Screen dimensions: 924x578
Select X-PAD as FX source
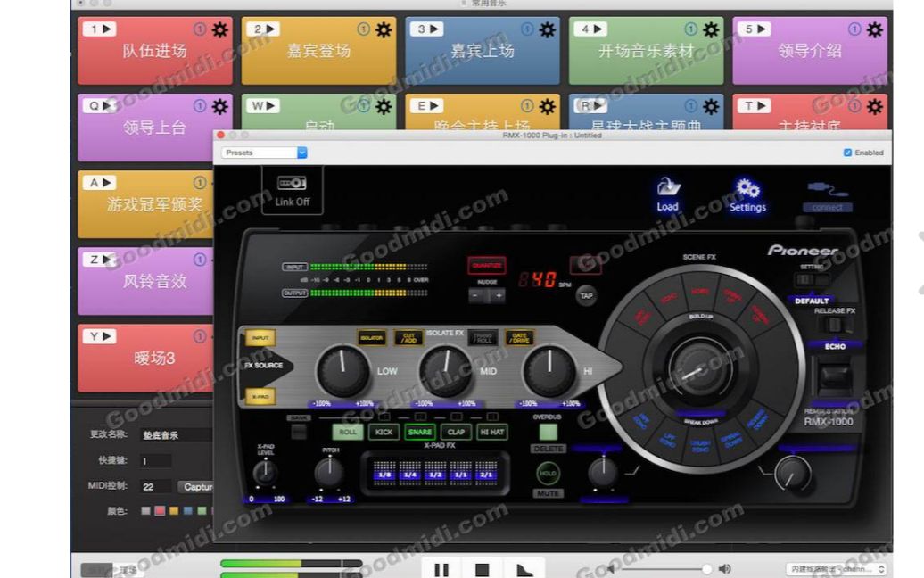pyautogui.click(x=260, y=397)
